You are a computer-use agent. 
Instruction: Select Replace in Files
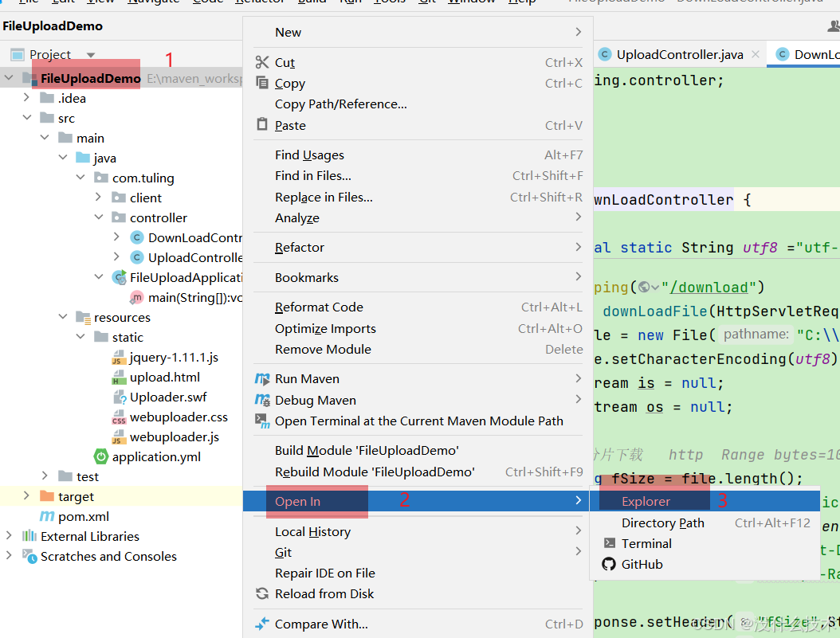[x=418, y=198]
